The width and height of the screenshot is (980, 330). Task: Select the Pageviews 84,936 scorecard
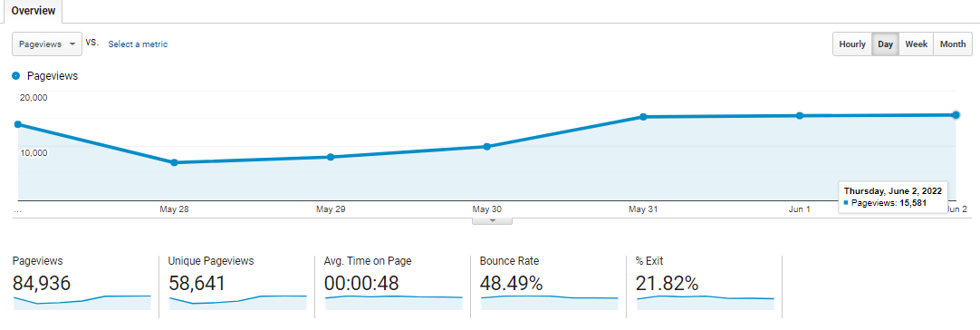point(82,283)
